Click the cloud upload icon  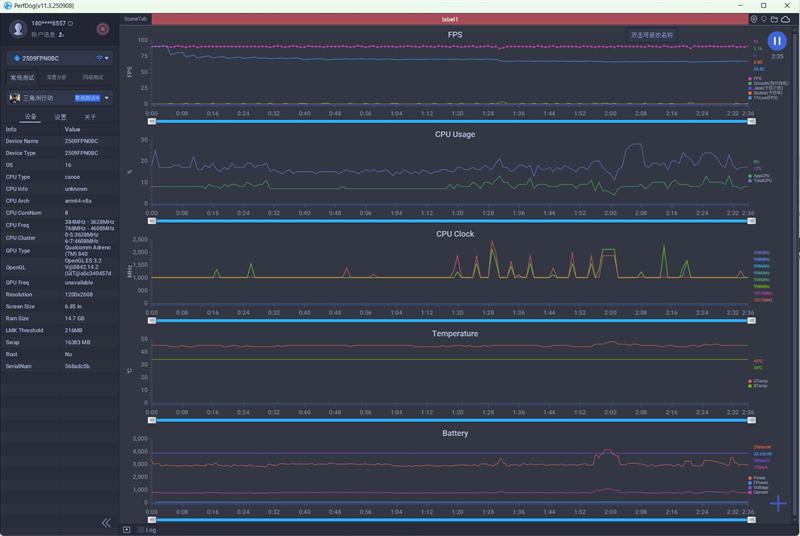click(x=786, y=19)
